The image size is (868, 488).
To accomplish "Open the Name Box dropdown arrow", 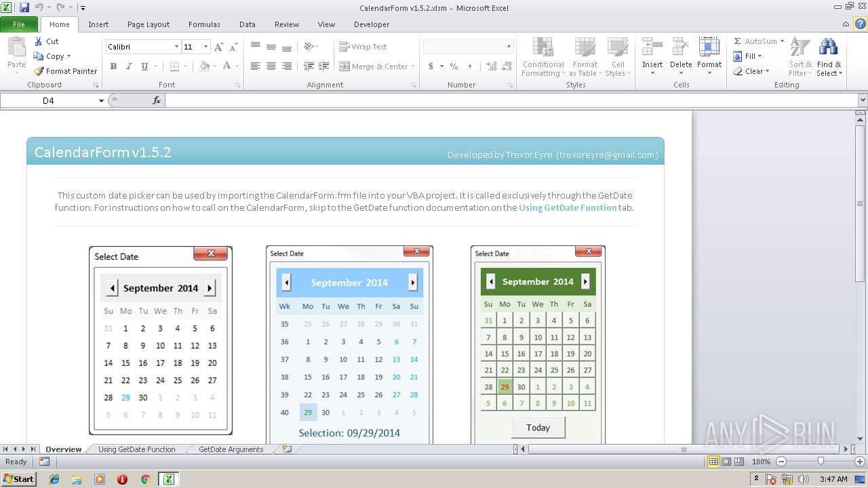I will click(101, 100).
